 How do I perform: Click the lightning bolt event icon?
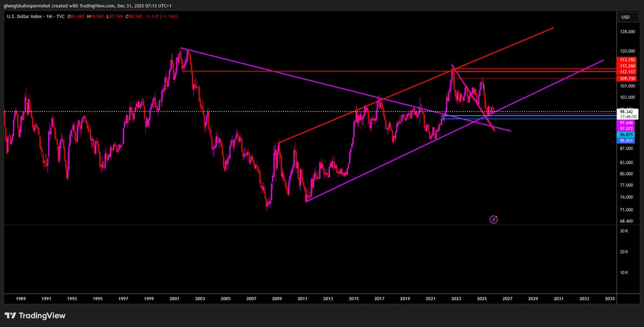pos(494,219)
